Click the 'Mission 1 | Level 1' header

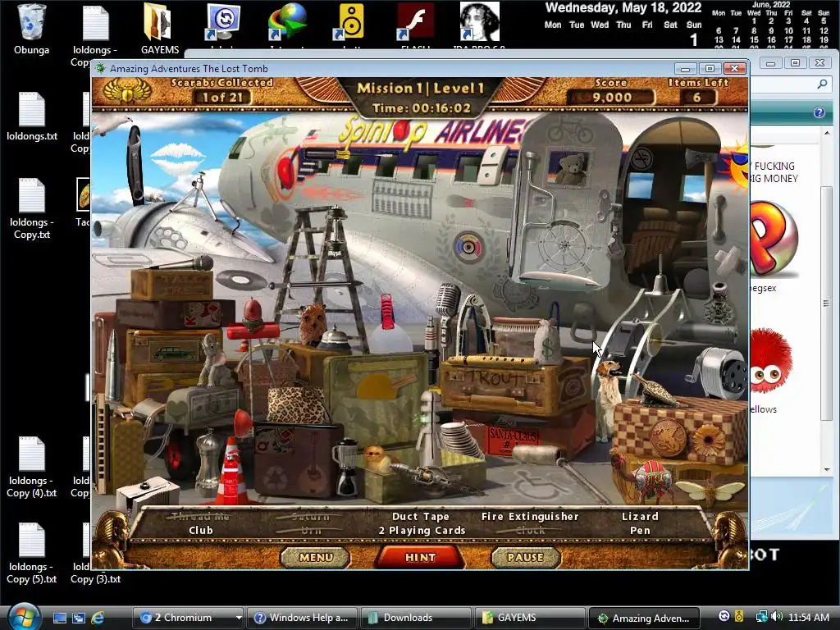pyautogui.click(x=421, y=88)
